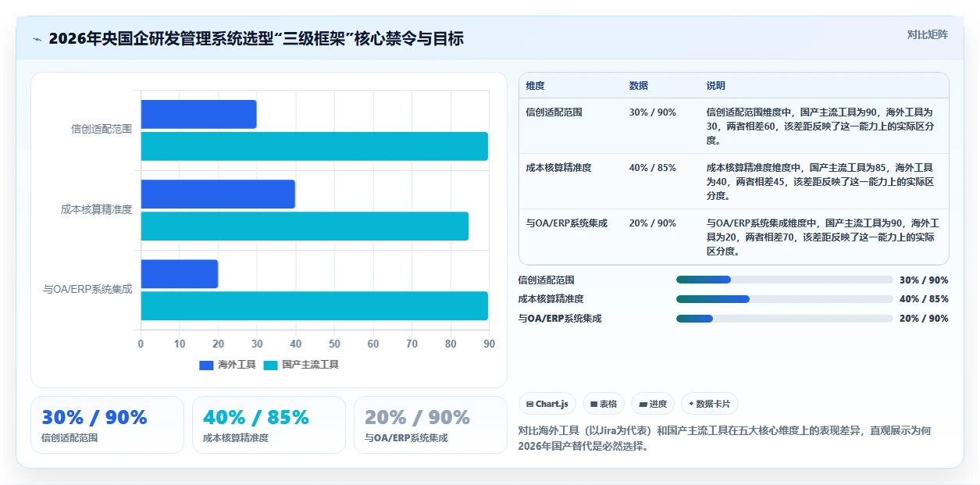The width and height of the screenshot is (980, 485).
Task: Click the 30% / 90% table data cell
Action: (x=653, y=112)
